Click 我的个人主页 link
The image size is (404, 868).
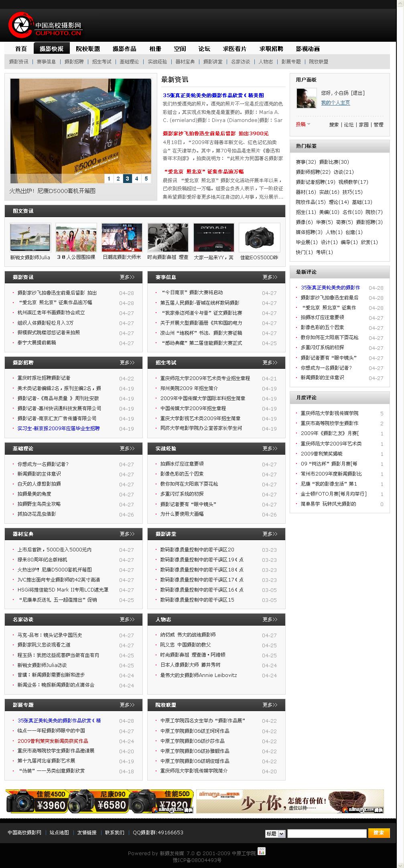[x=335, y=103]
